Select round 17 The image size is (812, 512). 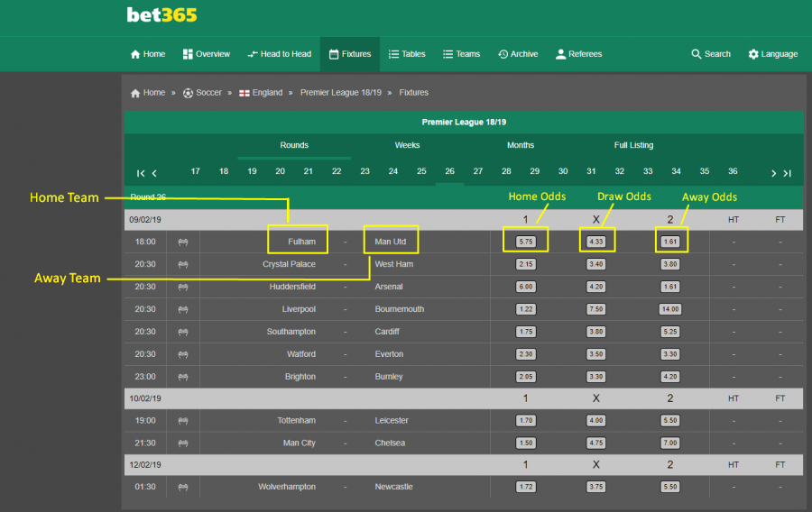pyautogui.click(x=195, y=171)
